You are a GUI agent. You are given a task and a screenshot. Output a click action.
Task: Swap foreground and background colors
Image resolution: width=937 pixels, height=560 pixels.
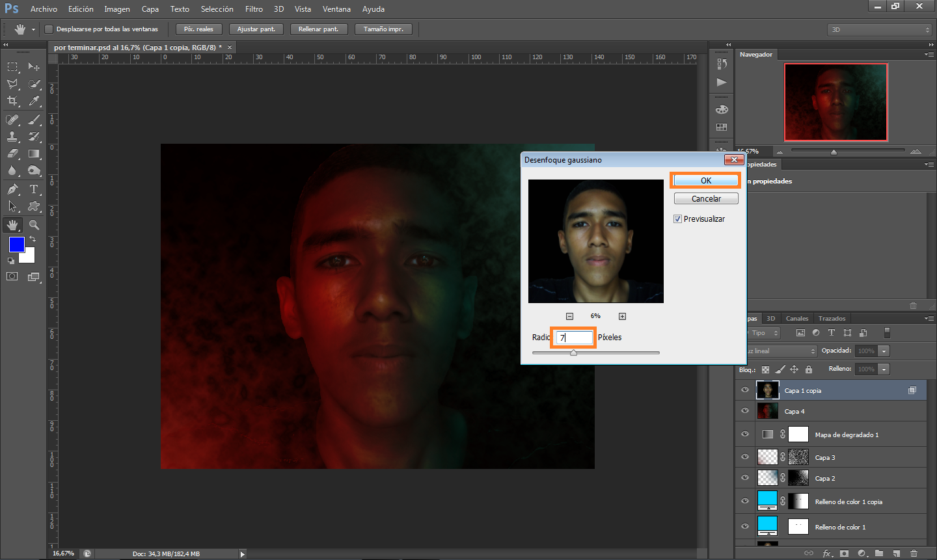coord(33,239)
